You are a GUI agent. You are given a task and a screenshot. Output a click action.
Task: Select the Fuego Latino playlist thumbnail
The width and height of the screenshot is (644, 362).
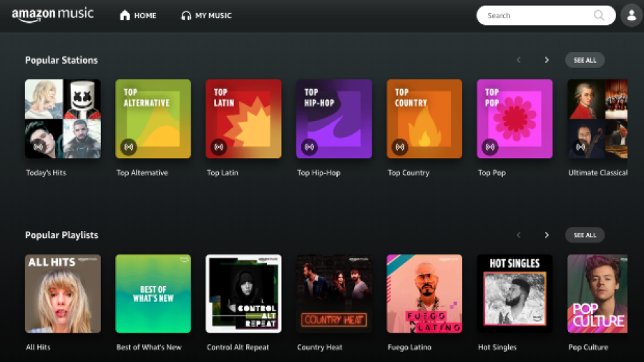pos(424,293)
